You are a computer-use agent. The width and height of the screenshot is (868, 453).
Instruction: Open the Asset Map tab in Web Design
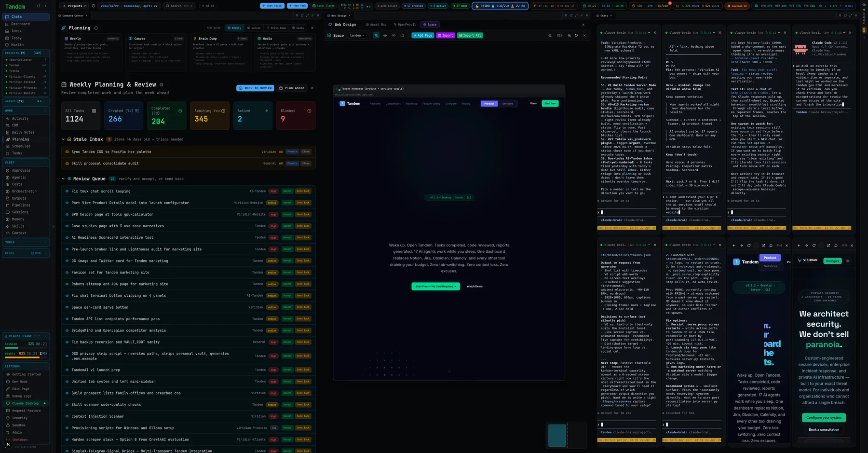[x=377, y=25]
